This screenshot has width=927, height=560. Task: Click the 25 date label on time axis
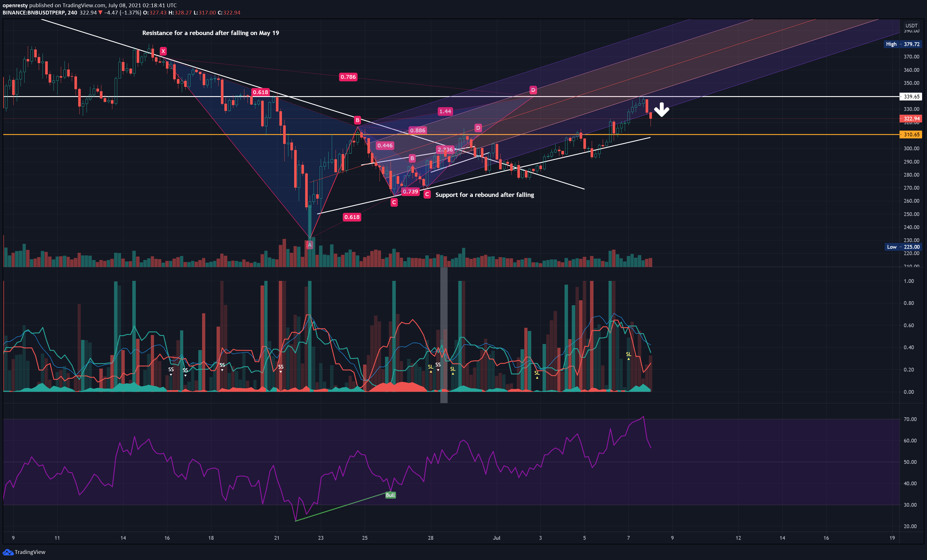pos(364,538)
